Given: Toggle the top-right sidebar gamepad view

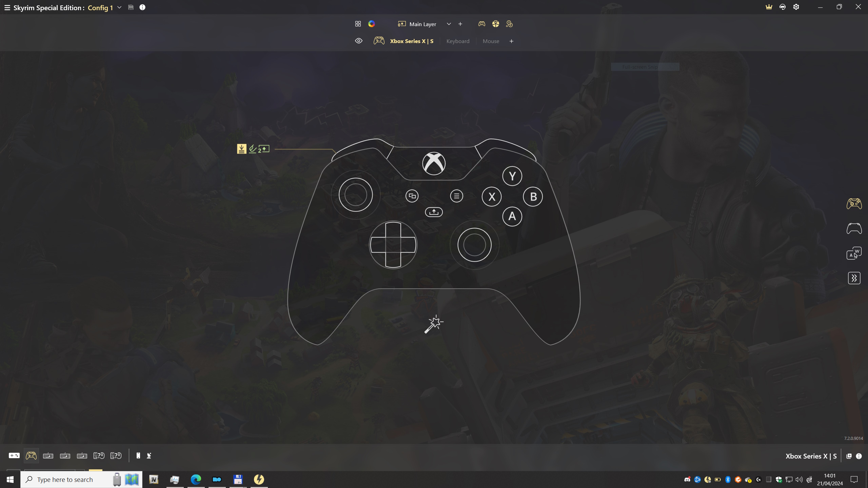Looking at the screenshot, I should tap(854, 204).
